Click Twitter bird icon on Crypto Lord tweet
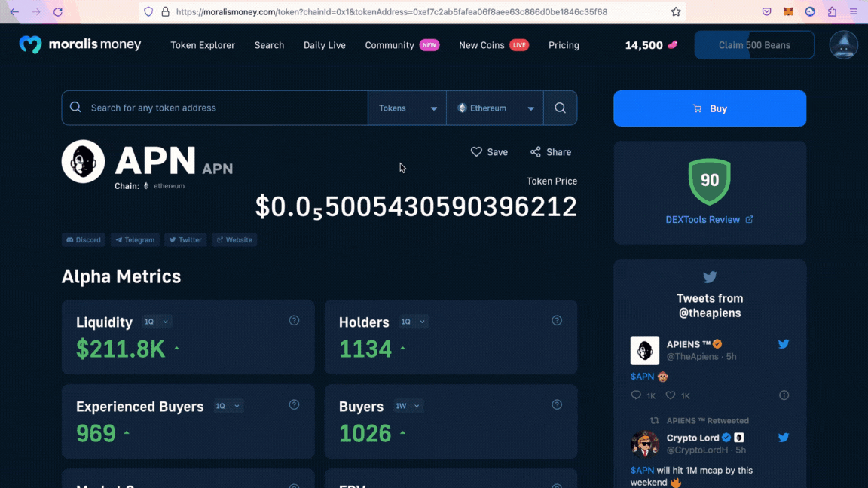This screenshot has width=868, height=488. (784, 438)
